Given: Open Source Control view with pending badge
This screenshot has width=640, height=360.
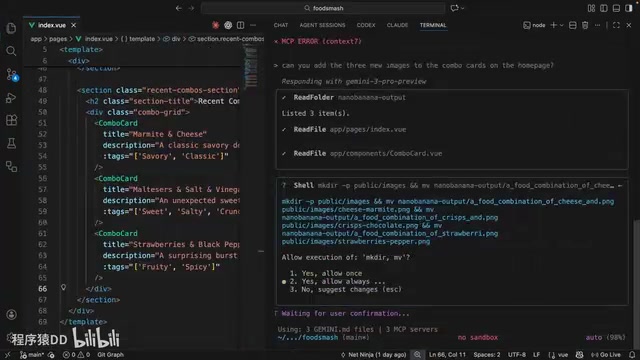Looking at the screenshot, I should 11,74.
